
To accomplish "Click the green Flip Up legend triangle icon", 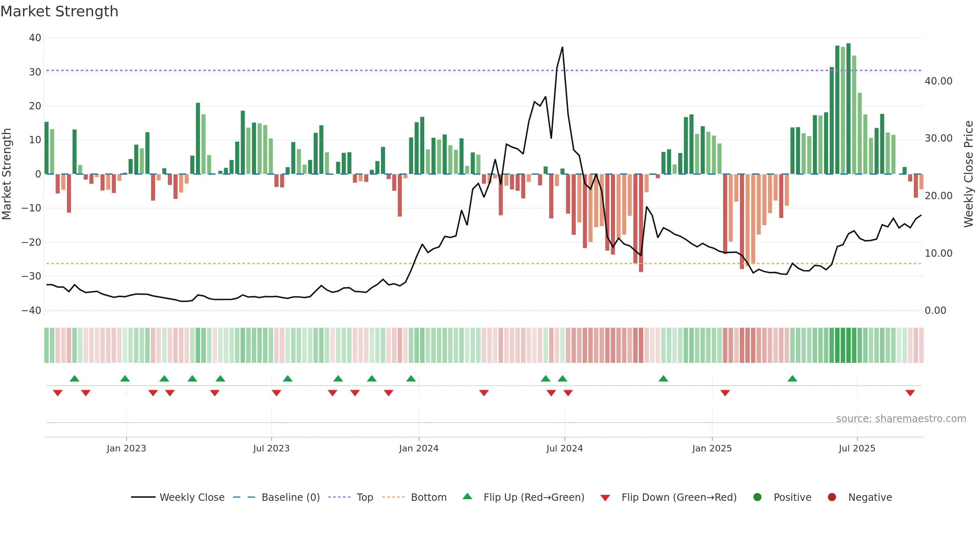I will [x=468, y=496].
